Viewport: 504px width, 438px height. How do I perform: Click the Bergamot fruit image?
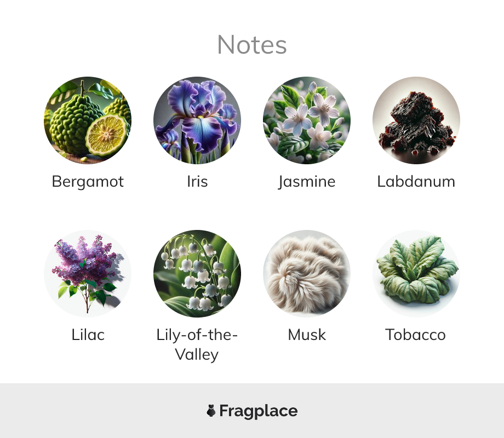click(x=88, y=120)
